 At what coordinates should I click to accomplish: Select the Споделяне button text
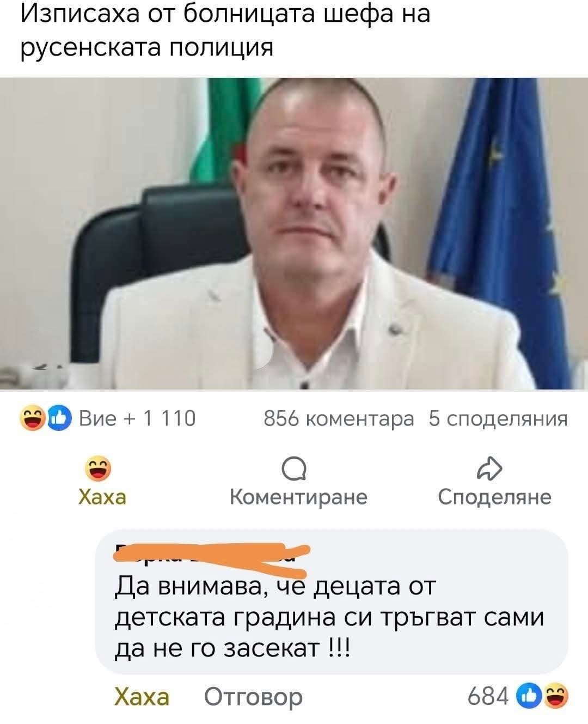click(x=495, y=497)
